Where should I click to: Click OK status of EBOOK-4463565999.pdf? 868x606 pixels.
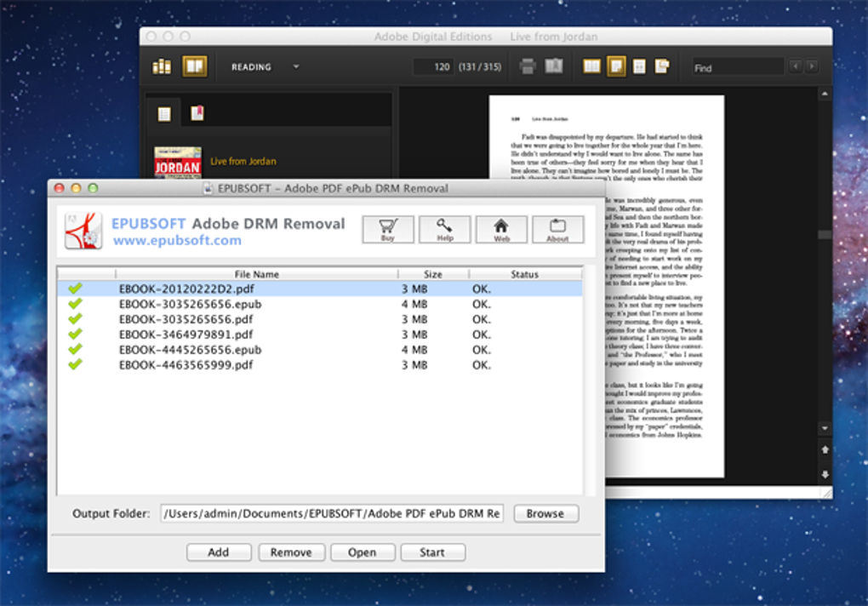pos(481,365)
